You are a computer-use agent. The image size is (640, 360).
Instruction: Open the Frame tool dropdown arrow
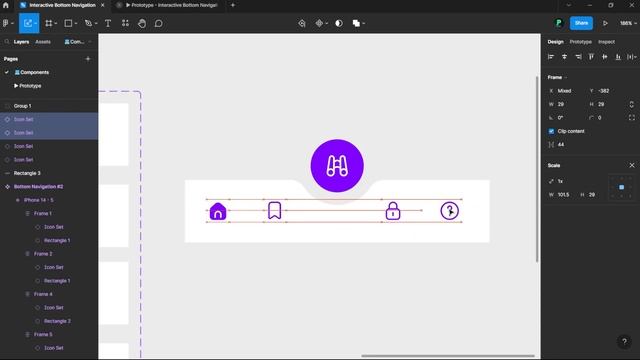point(56,24)
